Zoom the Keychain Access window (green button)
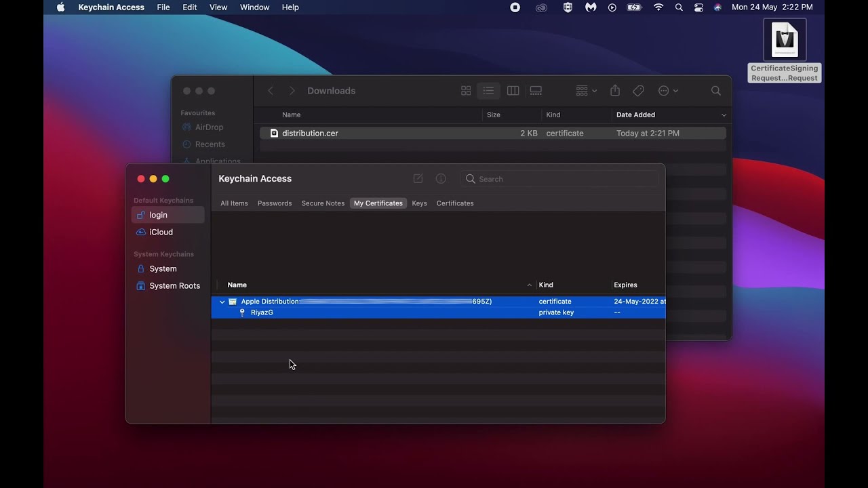868x488 pixels. [x=165, y=179]
